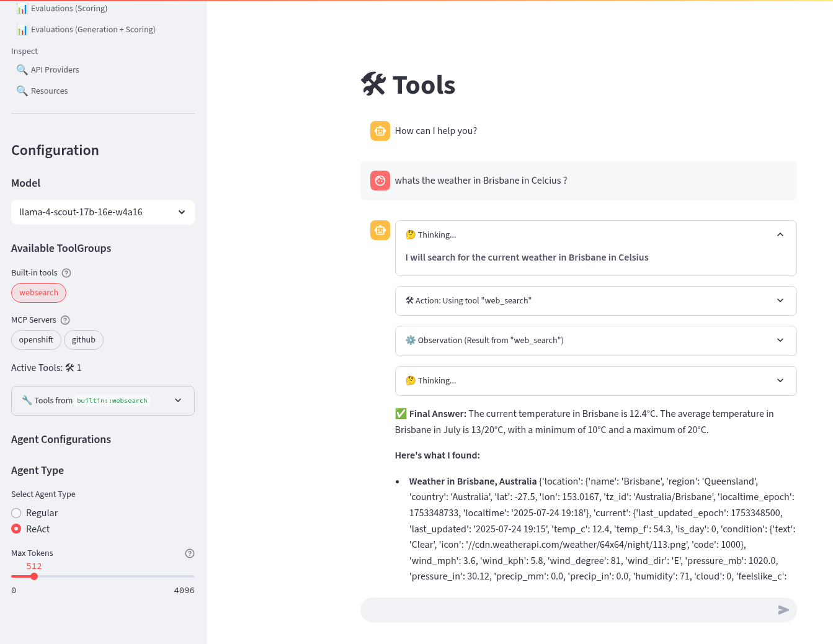Click the 'Configuration' sidebar heading
The height and width of the screenshot is (644, 833).
[x=55, y=151]
